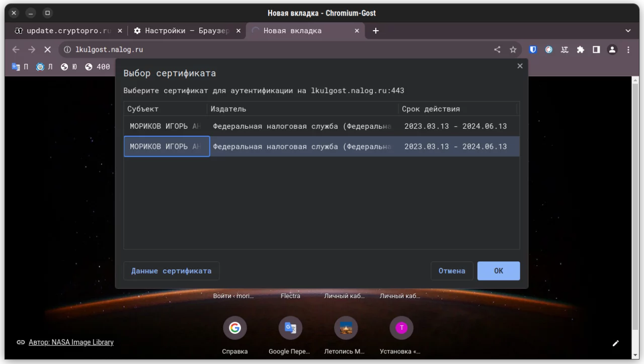Click the Данные сертификата button

172,271
